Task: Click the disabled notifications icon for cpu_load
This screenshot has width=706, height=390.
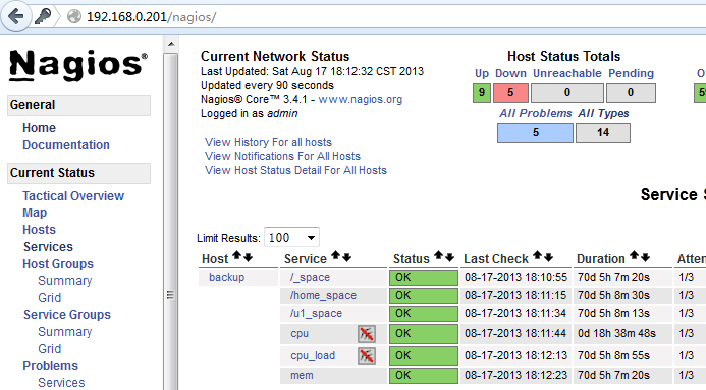Action: (367, 356)
